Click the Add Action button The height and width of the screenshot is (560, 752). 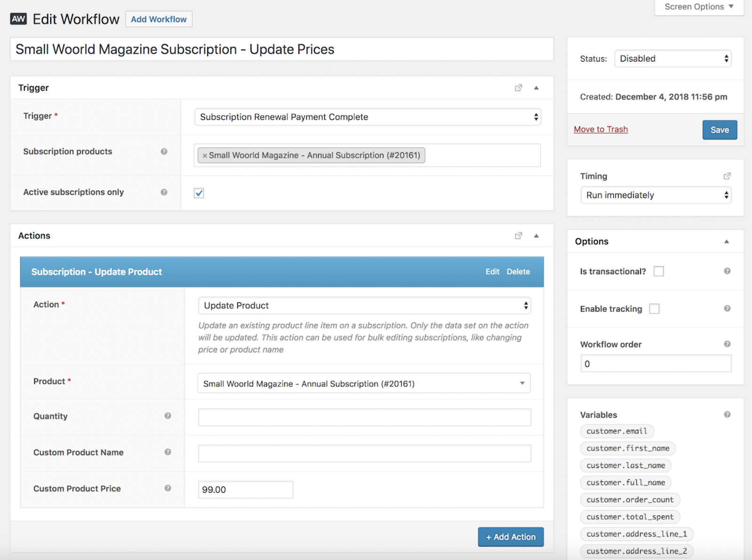(x=511, y=537)
